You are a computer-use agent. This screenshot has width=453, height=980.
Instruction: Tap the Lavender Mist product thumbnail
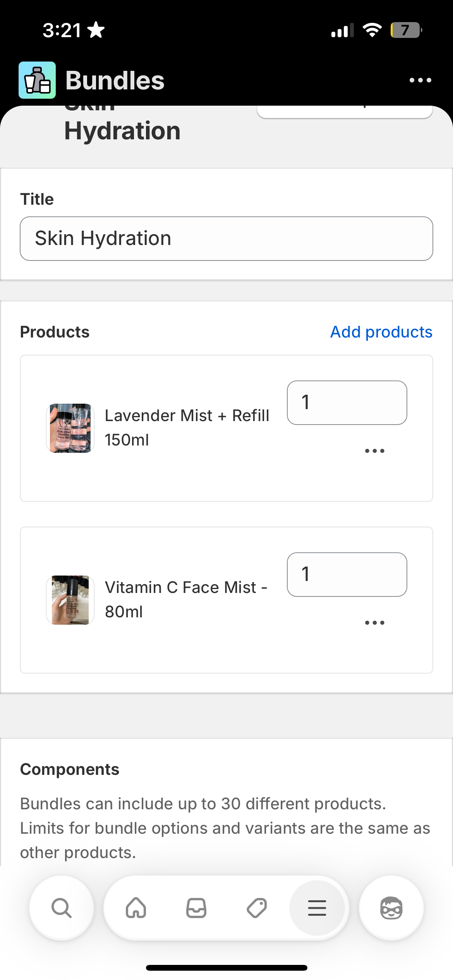(70, 428)
